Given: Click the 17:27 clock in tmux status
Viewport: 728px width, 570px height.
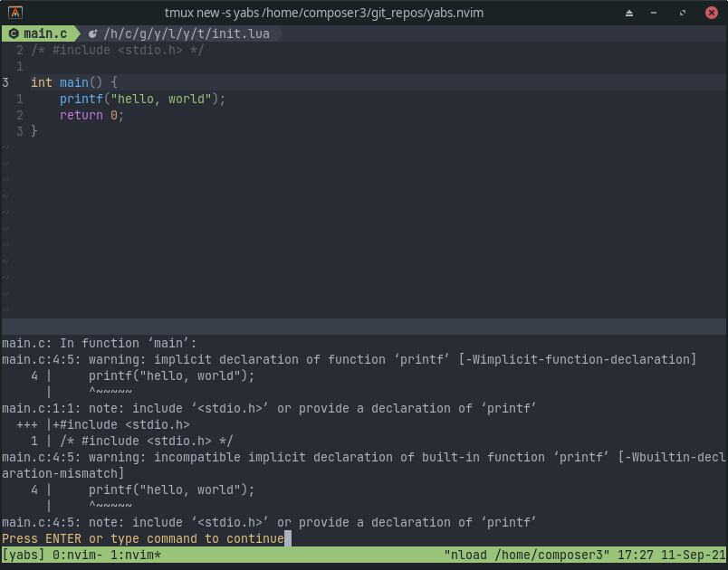Looking at the screenshot, I should click(635, 555).
